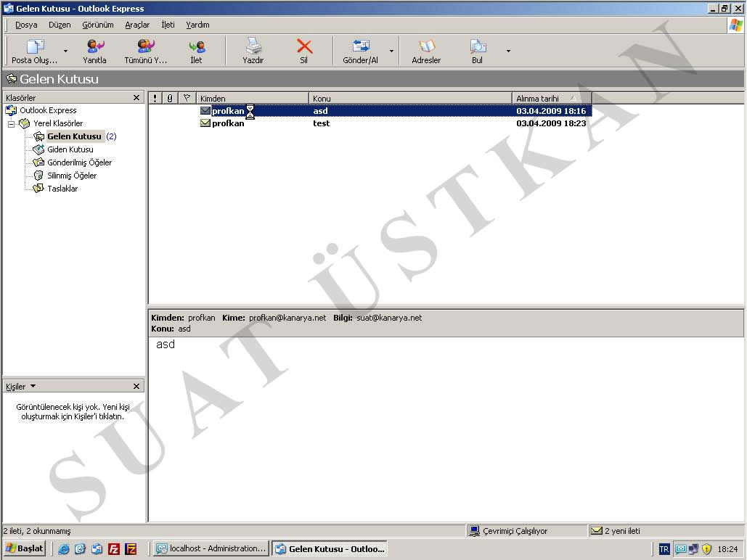Close the Kişiler pane

[x=136, y=386]
